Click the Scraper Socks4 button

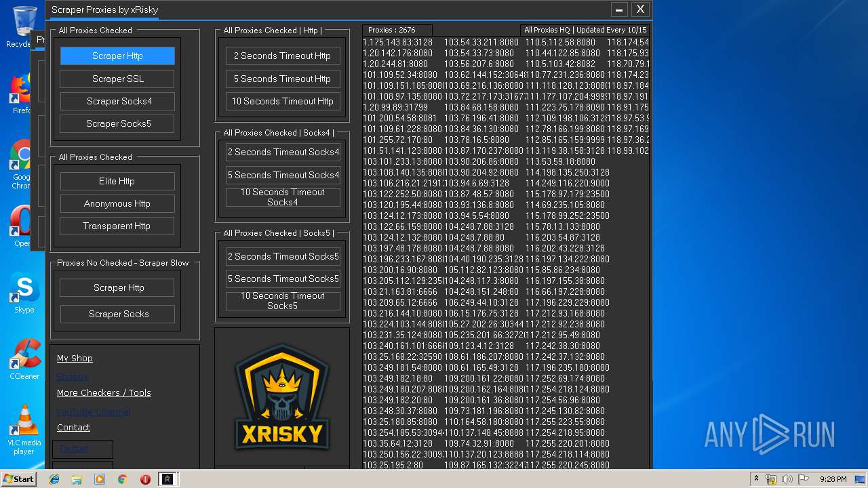[117, 101]
